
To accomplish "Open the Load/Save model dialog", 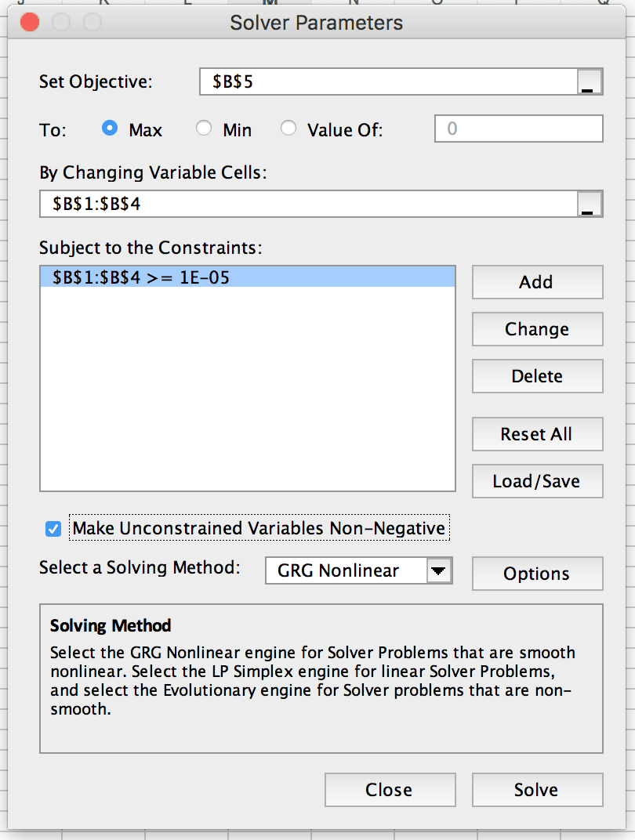I will tap(536, 481).
